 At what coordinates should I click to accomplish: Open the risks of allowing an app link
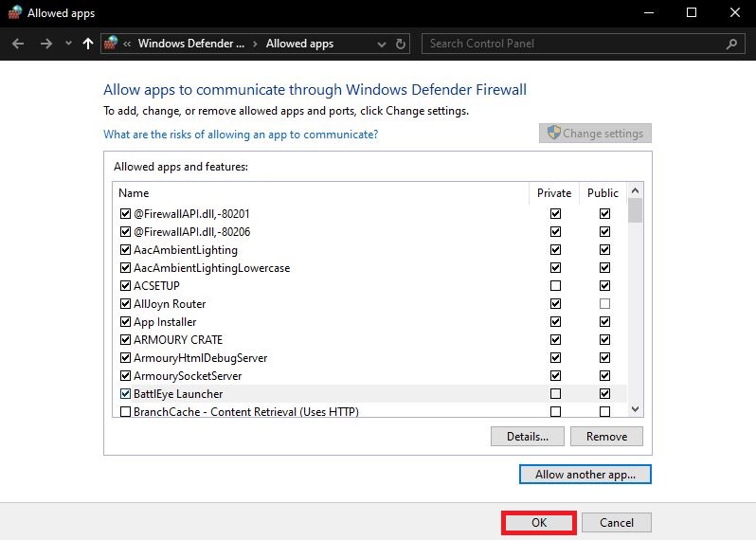pos(241,135)
